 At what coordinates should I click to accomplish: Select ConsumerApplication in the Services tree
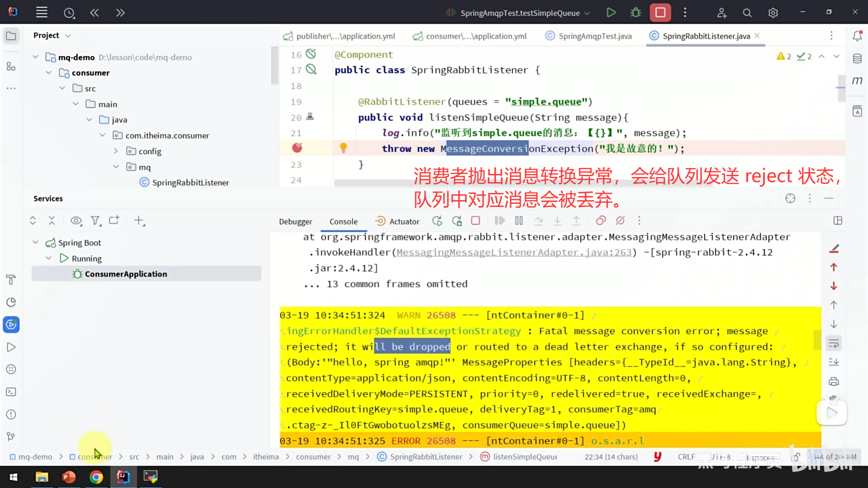pyautogui.click(x=126, y=274)
